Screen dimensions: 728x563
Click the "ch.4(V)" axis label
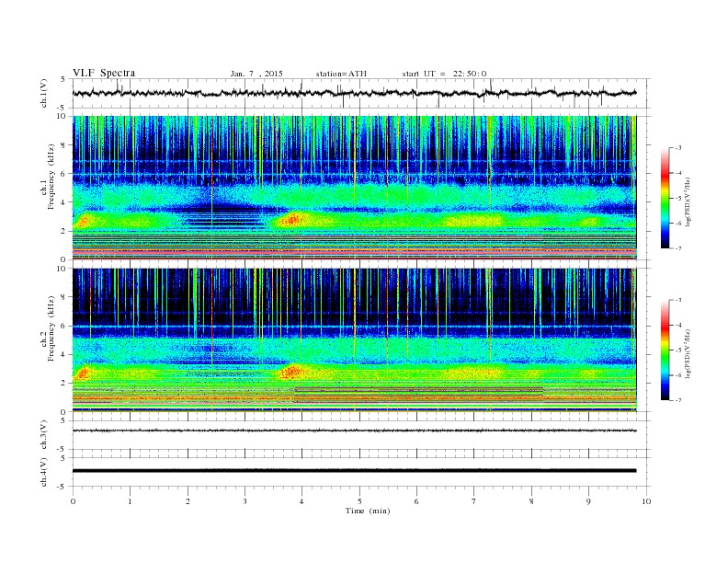click(43, 472)
